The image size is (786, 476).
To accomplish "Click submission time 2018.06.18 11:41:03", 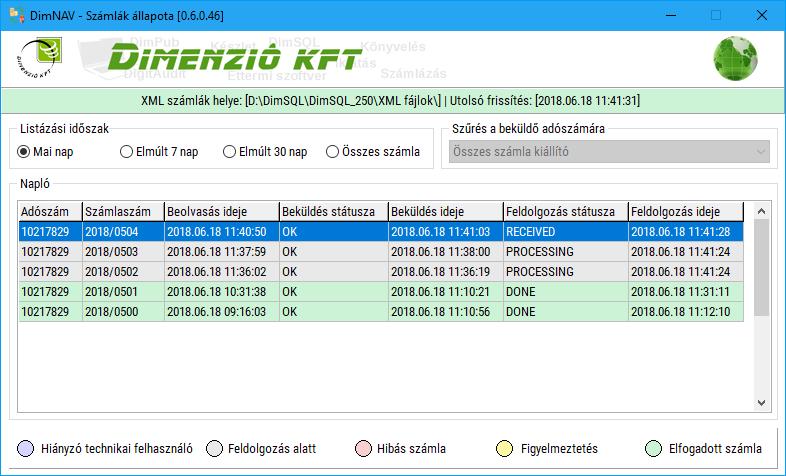I will click(446, 231).
